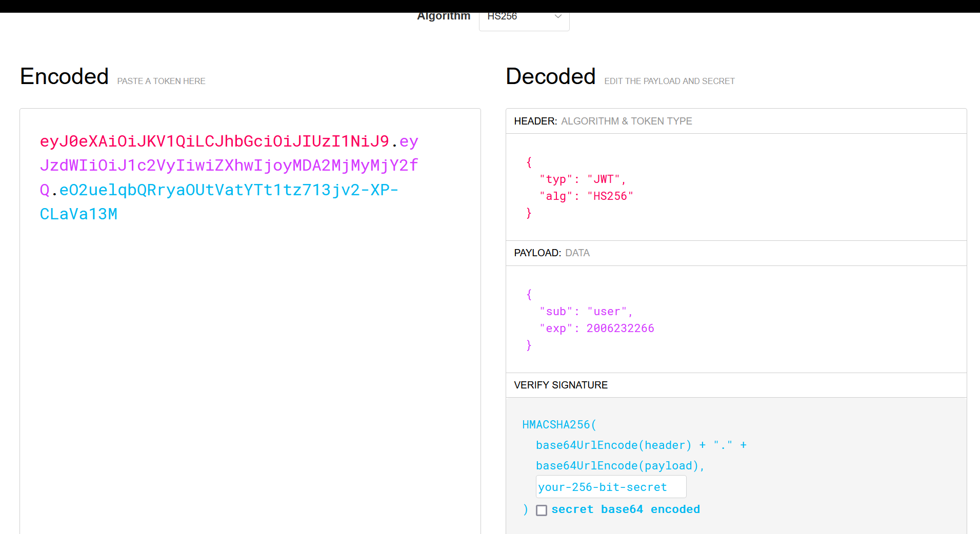Click the "typ": "JWT" header line
This screenshot has width=980, height=534.
[x=583, y=179]
